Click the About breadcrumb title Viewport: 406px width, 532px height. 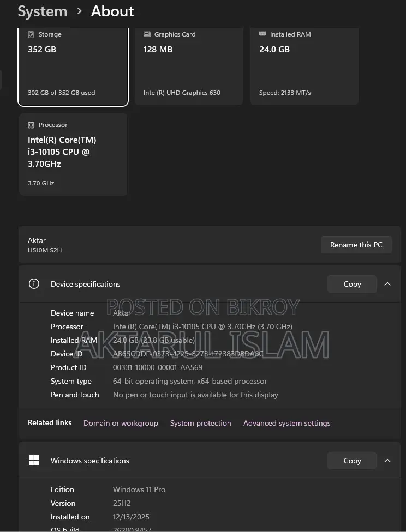112,11
